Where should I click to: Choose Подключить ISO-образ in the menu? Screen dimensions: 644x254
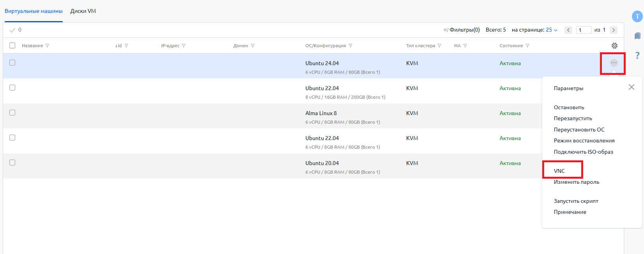coord(583,152)
